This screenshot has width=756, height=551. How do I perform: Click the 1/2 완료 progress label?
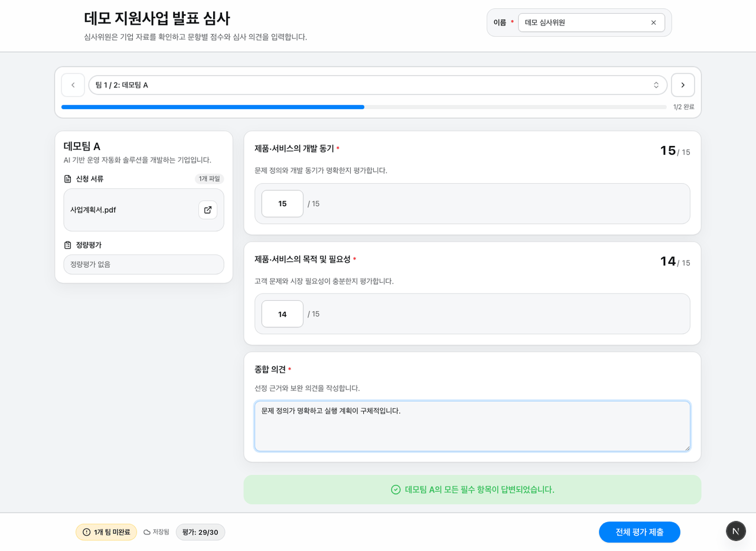pyautogui.click(x=684, y=107)
